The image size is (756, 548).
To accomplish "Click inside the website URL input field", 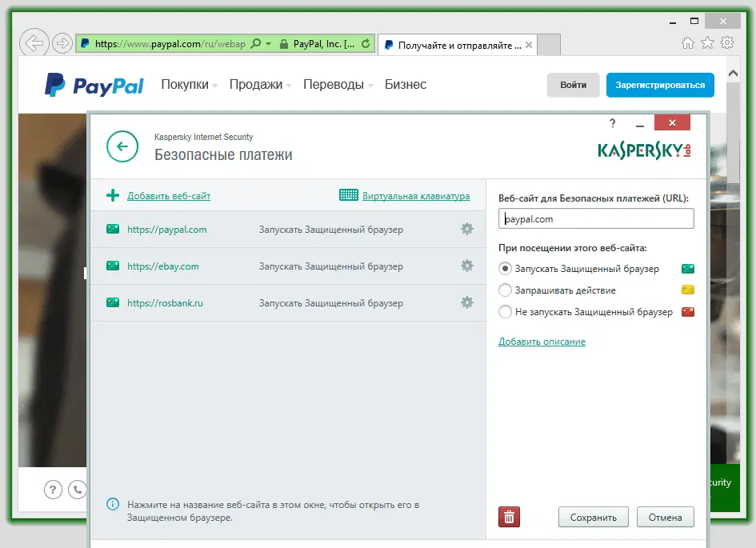I will pos(595,218).
